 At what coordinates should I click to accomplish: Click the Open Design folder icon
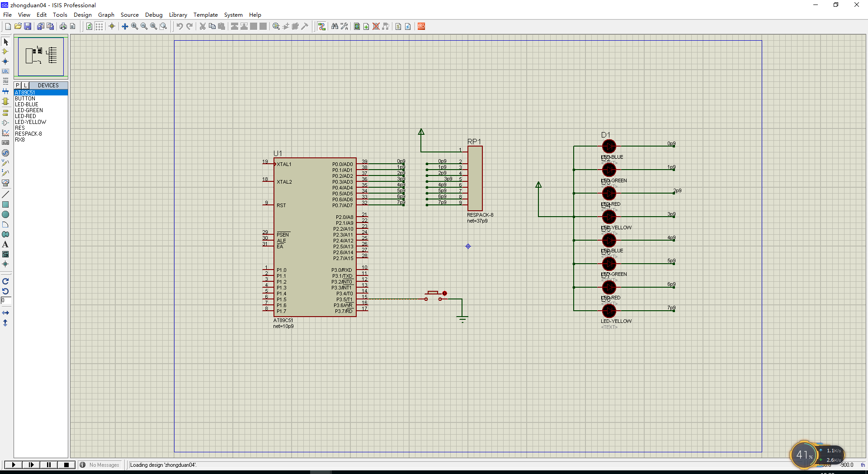[18, 26]
